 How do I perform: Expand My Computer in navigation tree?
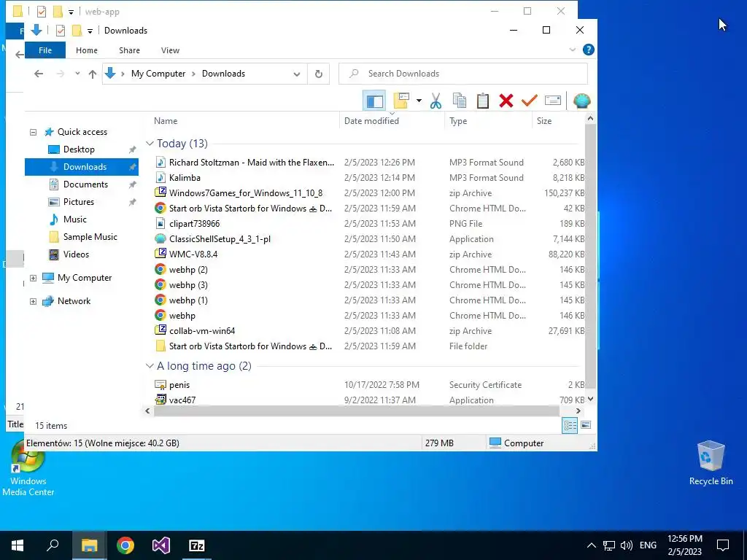click(x=33, y=278)
